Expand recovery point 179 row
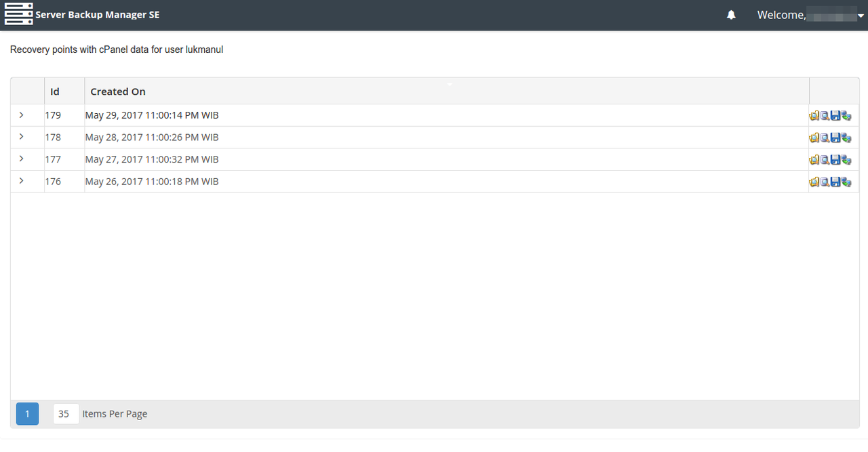The image size is (868, 452). click(x=22, y=115)
